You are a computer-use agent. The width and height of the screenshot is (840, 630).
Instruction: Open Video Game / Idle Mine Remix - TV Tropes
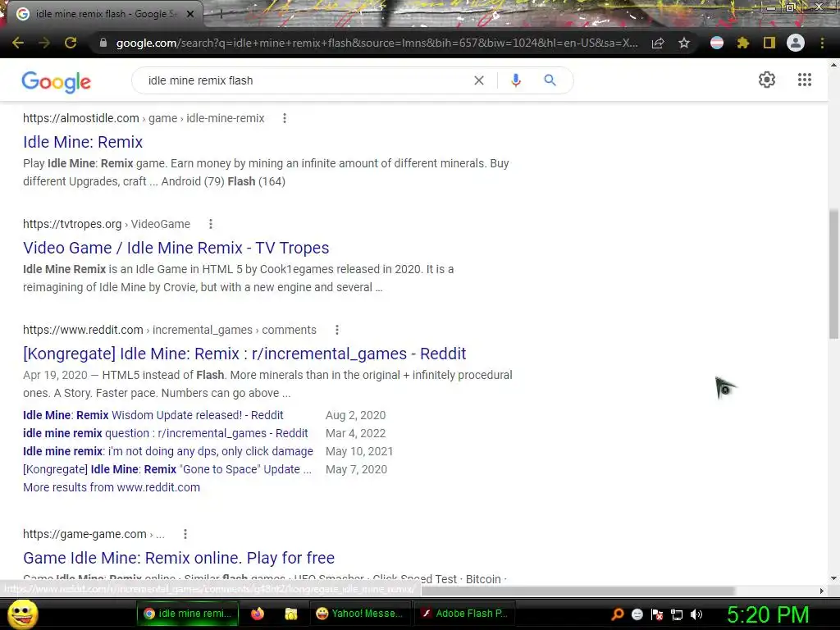[x=176, y=248]
